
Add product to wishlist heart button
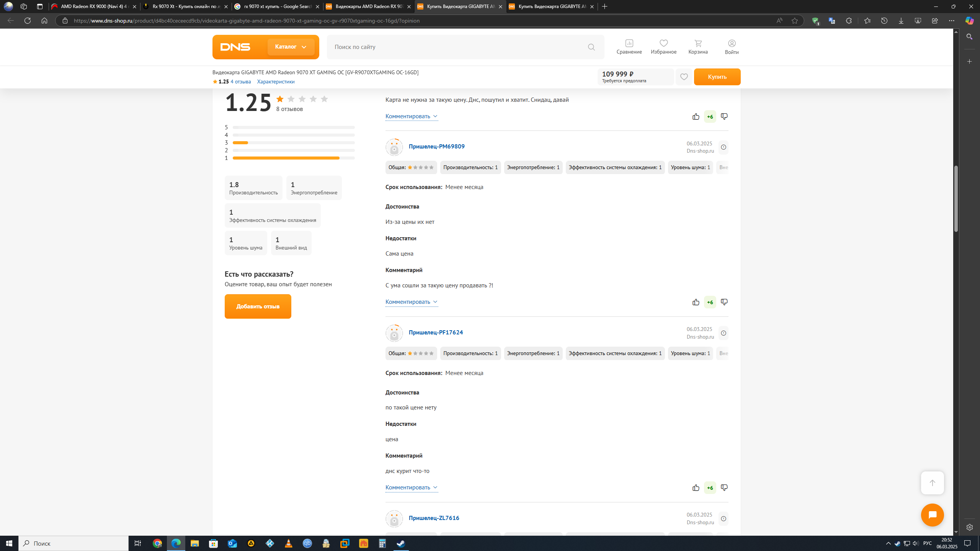684,77
